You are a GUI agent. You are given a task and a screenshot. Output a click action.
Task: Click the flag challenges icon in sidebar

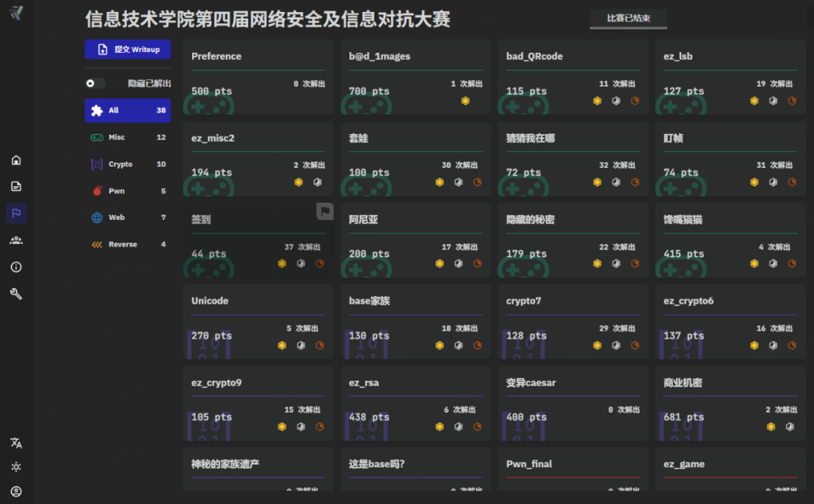pos(16,213)
